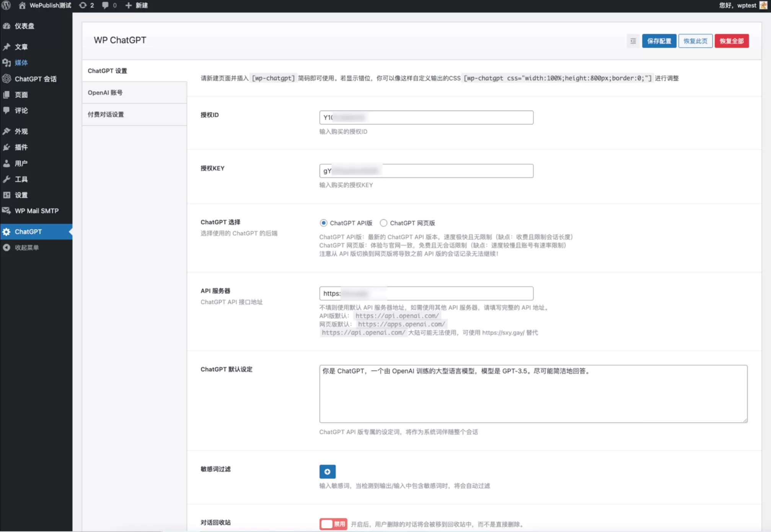This screenshot has width=771, height=532.
Task: Open the ChatGPT 会话 sidebar menu
Action: tap(35, 79)
